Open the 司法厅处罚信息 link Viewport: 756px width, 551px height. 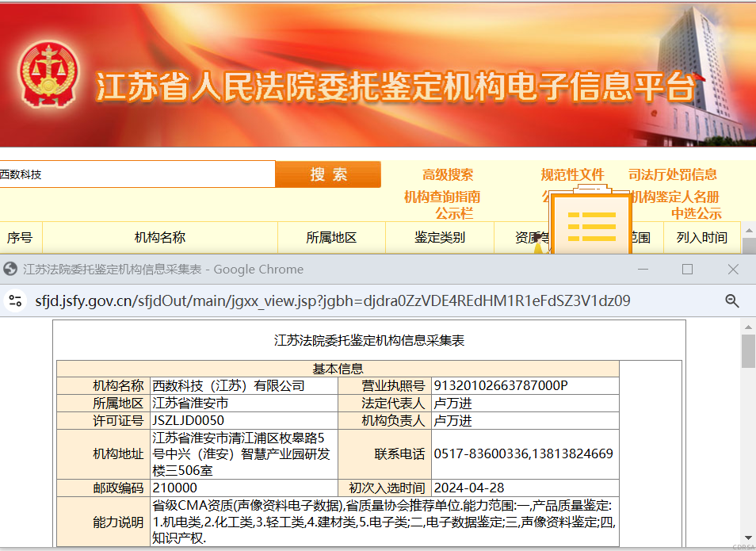pyautogui.click(x=673, y=175)
